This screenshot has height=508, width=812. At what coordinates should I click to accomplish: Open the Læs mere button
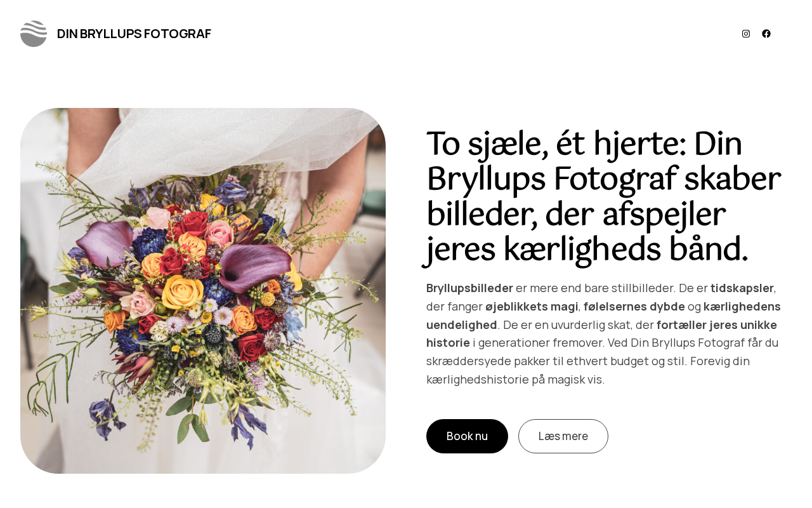563,436
